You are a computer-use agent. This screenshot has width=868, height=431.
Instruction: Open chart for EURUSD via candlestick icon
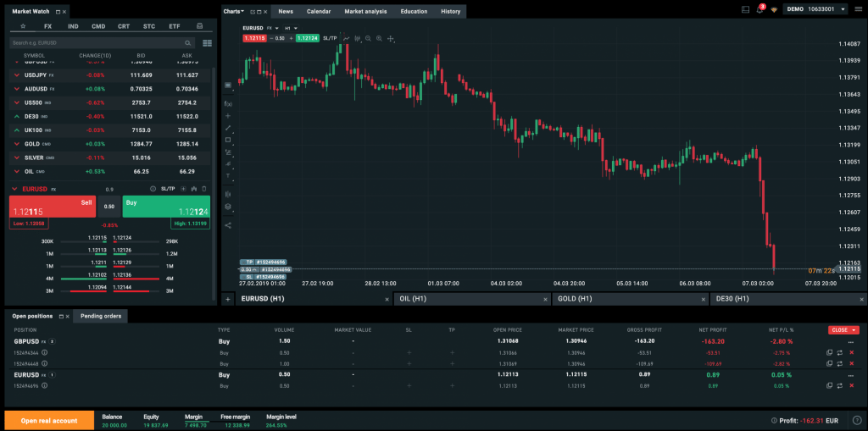pyautogui.click(x=194, y=189)
